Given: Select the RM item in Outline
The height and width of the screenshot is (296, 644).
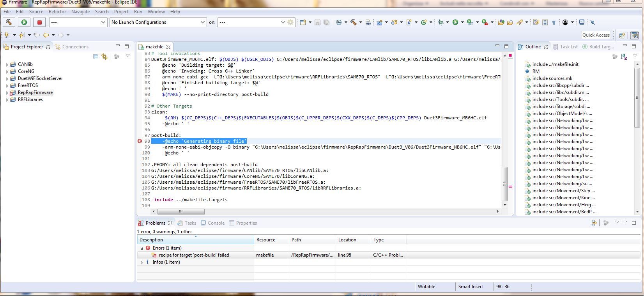Looking at the screenshot, I should [x=536, y=71].
